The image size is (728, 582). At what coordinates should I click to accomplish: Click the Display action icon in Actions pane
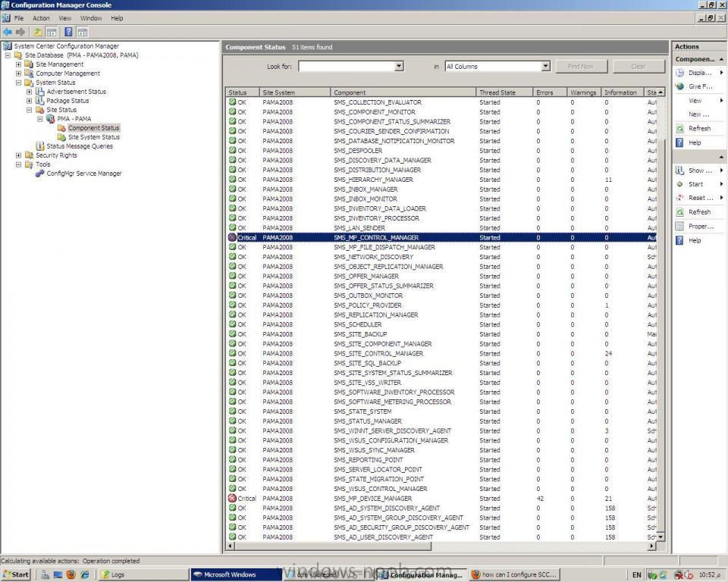pyautogui.click(x=680, y=73)
